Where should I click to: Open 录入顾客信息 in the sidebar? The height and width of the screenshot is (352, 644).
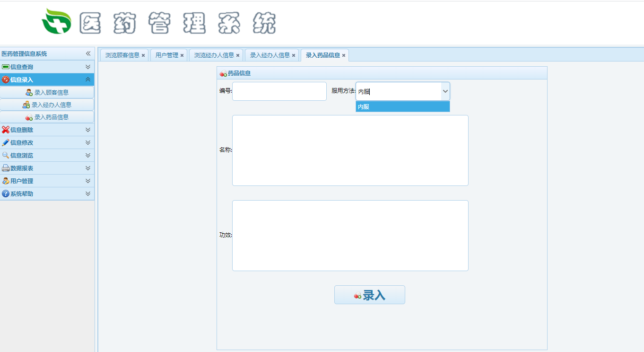tap(47, 92)
